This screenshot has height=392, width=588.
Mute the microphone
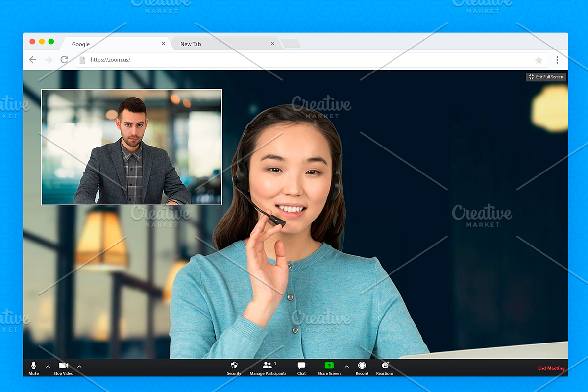point(33,367)
